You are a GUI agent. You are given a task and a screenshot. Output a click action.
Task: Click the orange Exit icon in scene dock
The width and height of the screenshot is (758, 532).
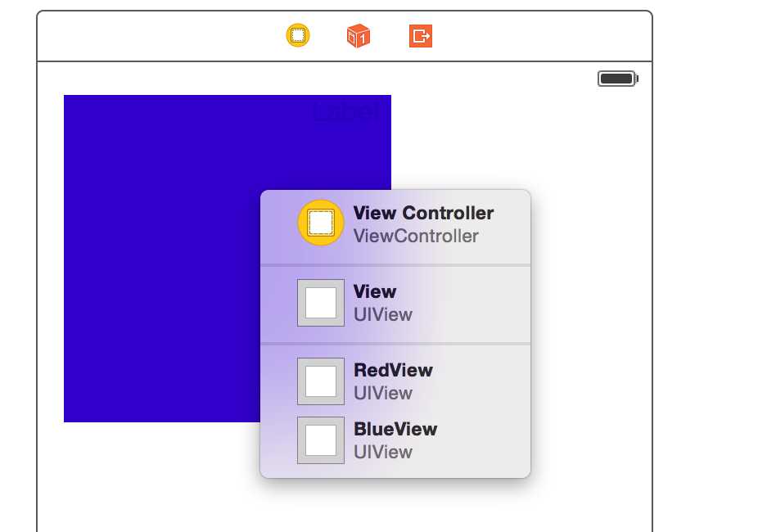tap(421, 36)
